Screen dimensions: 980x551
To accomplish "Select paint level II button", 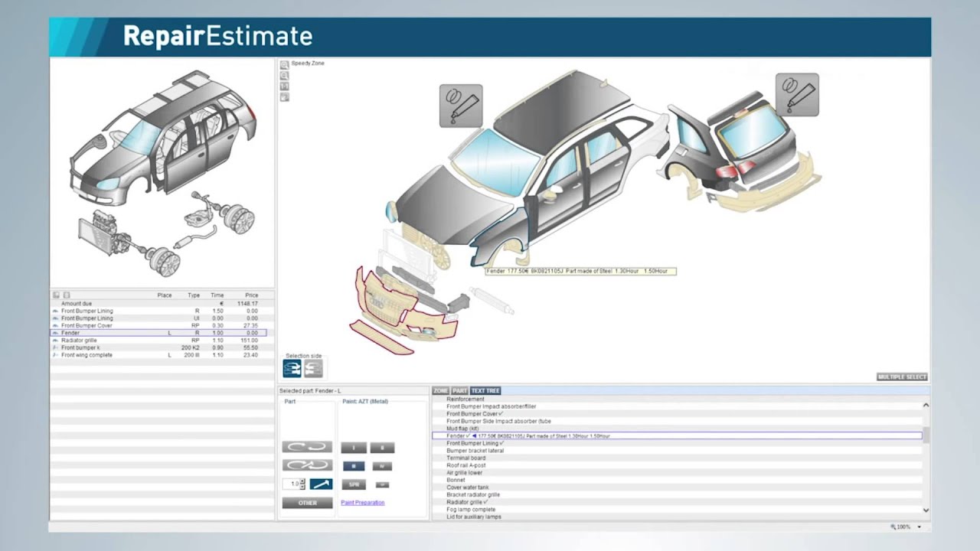I will tap(382, 448).
